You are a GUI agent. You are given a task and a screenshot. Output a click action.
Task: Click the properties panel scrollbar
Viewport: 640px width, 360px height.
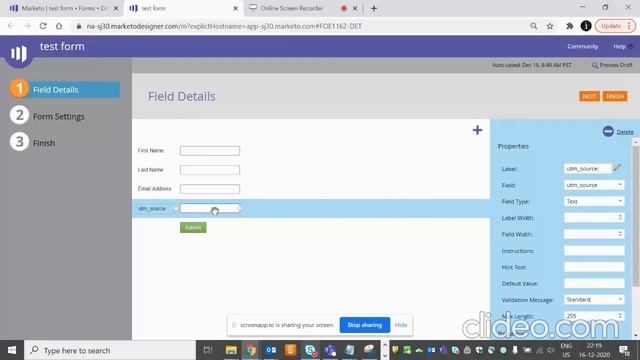pos(636,216)
